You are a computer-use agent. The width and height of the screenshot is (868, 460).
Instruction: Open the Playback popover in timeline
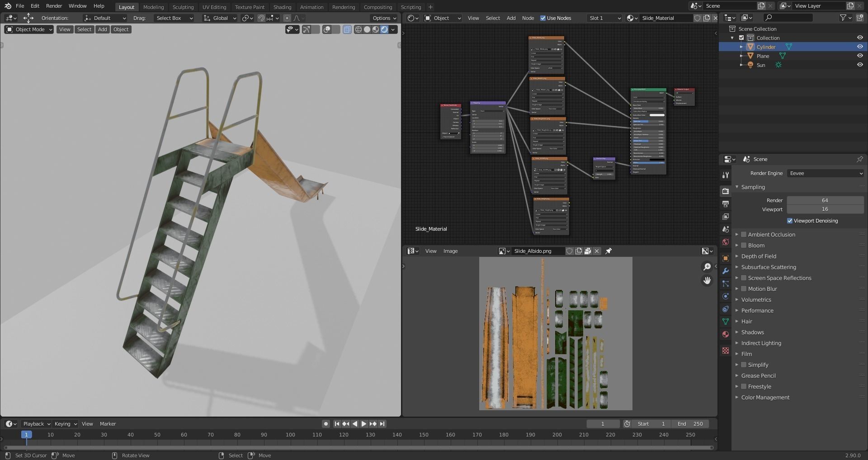coord(36,424)
